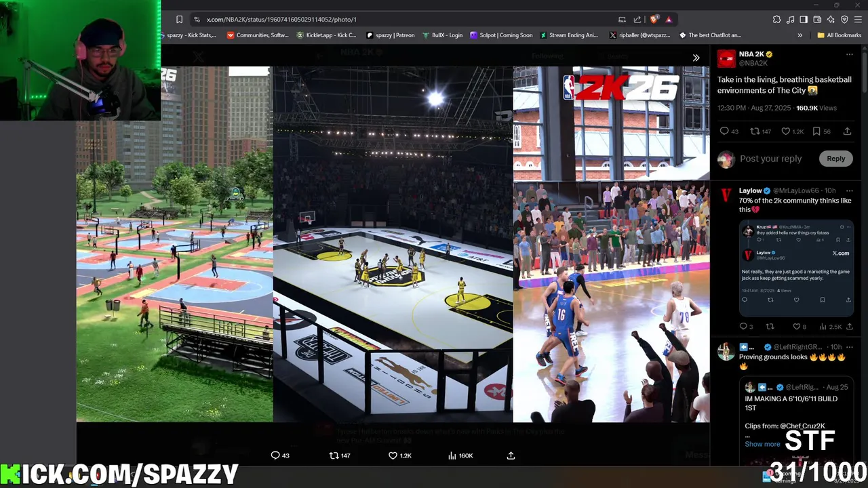Open Stream Ending Ani... bookmark
The image size is (868, 488).
(x=568, y=35)
